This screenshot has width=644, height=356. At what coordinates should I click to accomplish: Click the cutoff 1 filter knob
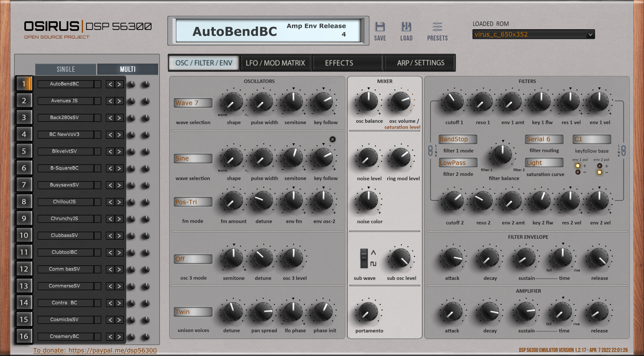[x=454, y=101]
